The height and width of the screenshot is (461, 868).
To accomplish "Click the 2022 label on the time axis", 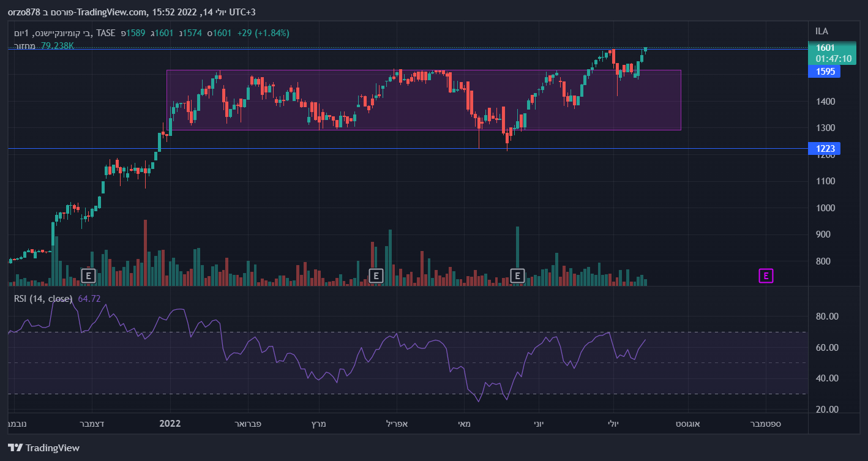I will (170, 423).
